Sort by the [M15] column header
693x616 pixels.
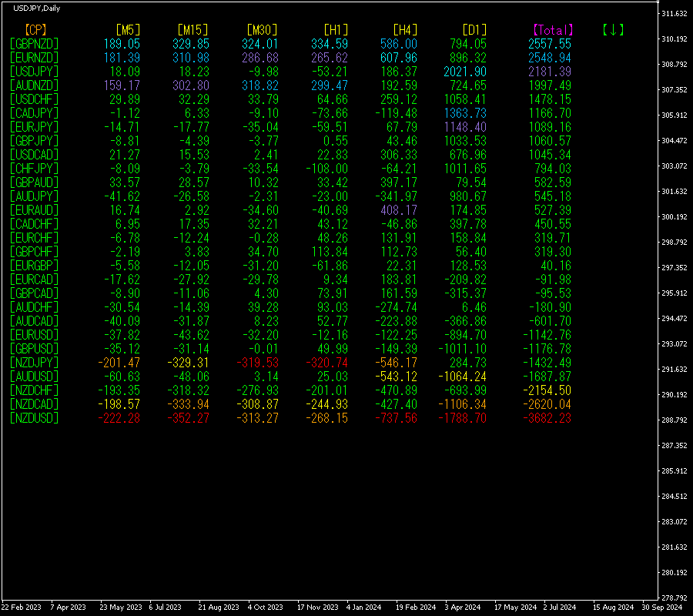coord(192,30)
